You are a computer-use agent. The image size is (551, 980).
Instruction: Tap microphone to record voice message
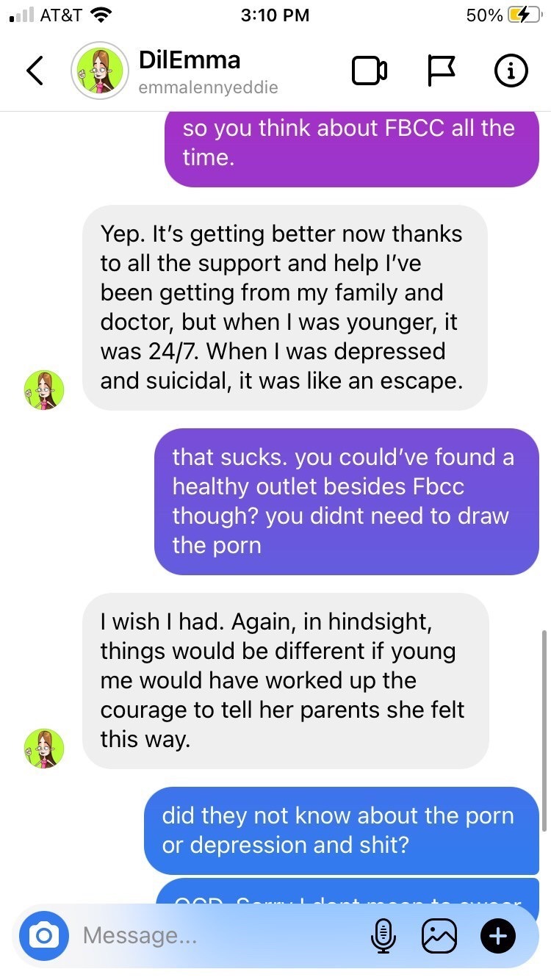coord(382,935)
